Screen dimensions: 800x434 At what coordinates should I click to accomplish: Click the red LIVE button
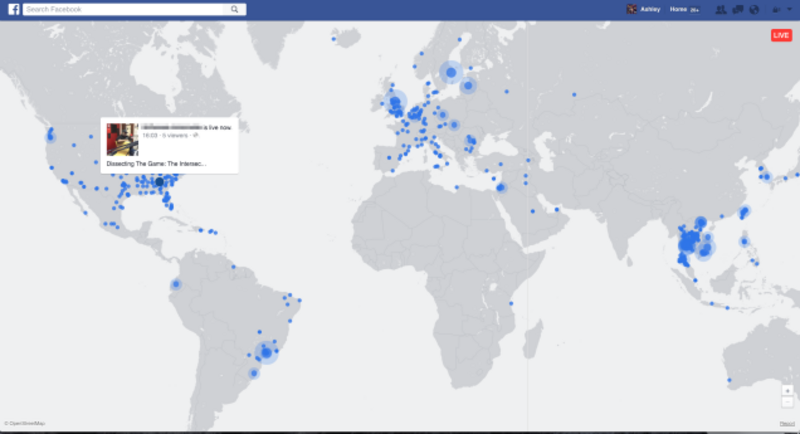point(781,35)
